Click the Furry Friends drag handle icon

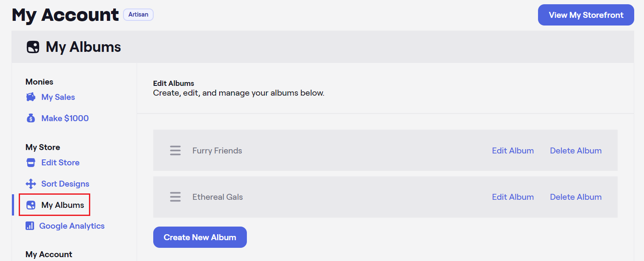[x=175, y=150]
